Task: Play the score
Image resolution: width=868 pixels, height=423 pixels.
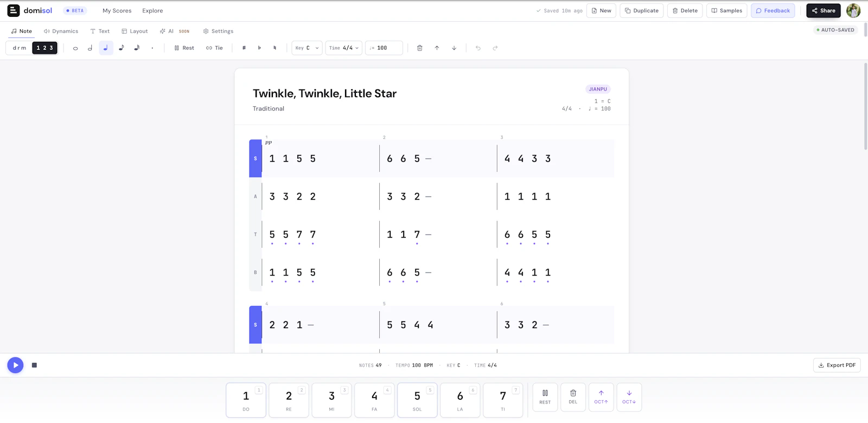Action: point(15,365)
